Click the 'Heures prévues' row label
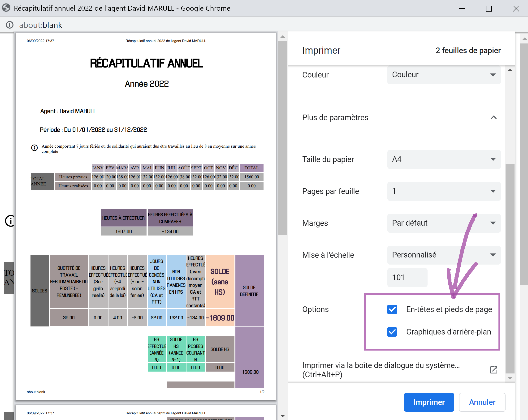 tap(73, 177)
